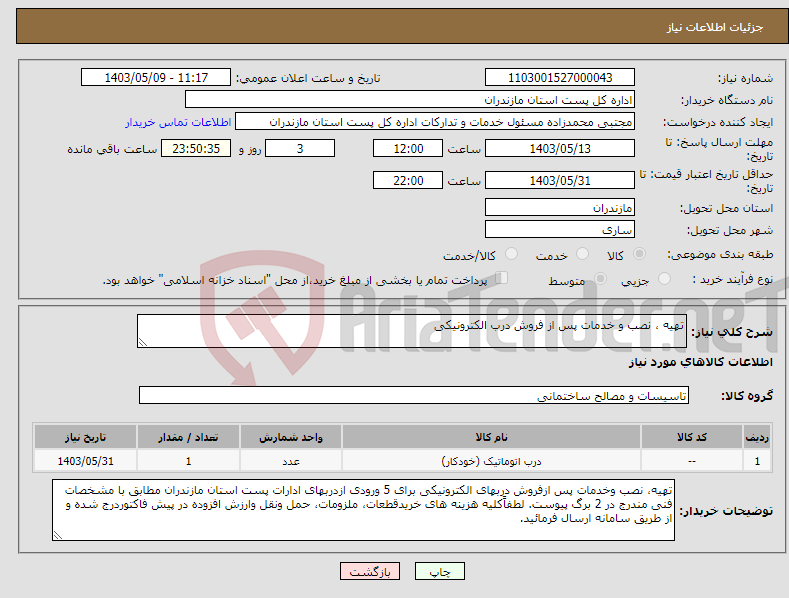The image size is (789, 598).
Task: Click the unit cell عدد in table
Action: 291,461
